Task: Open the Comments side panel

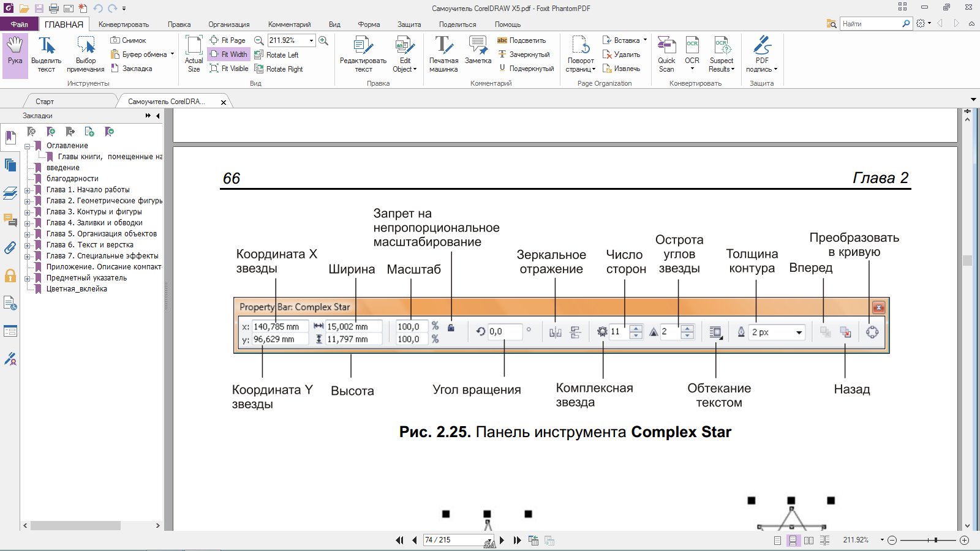Action: (x=10, y=220)
